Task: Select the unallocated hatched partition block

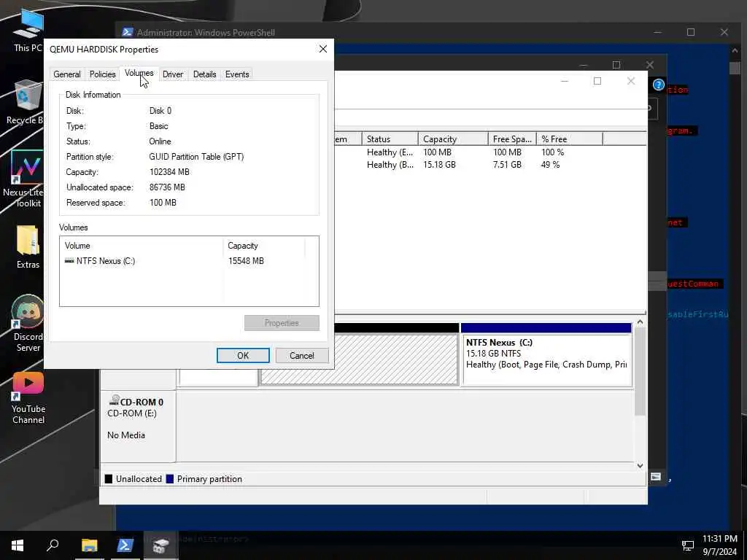Action: tap(359, 359)
